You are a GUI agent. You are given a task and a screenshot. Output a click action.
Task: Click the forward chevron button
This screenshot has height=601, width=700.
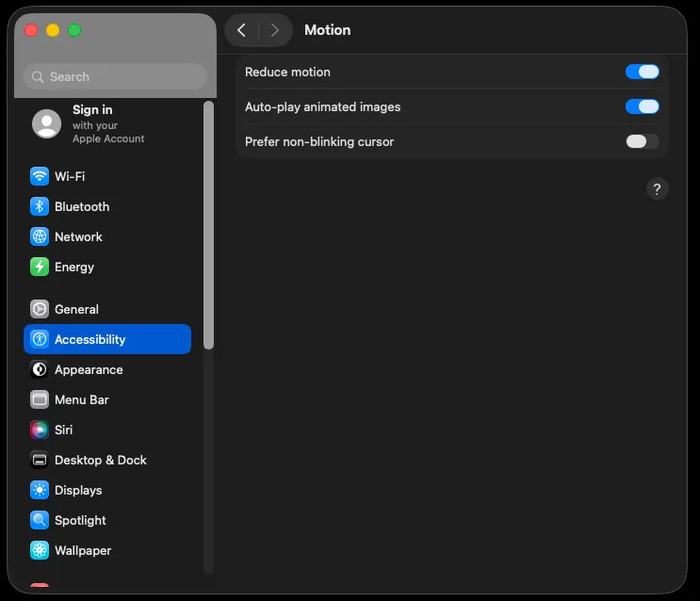[274, 30]
